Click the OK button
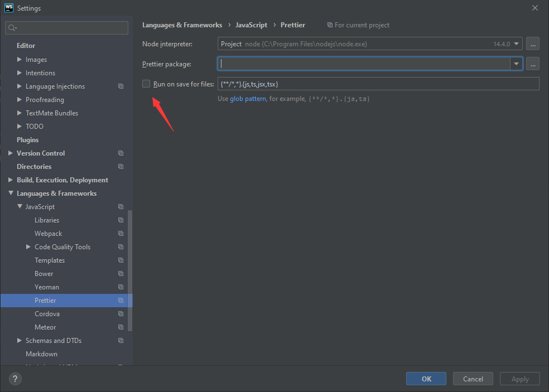 426,379
